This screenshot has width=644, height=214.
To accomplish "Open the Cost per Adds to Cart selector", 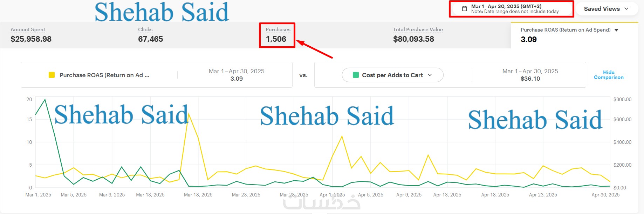I will coord(392,75).
